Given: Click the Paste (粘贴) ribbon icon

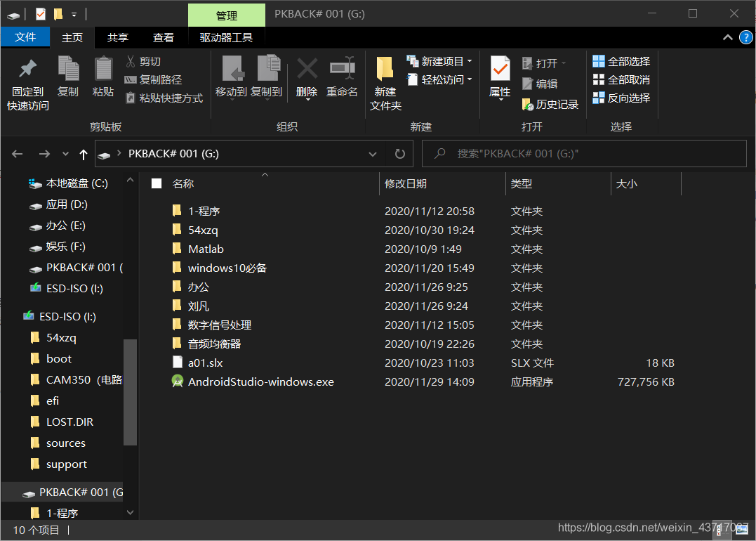Looking at the screenshot, I should [x=103, y=68].
